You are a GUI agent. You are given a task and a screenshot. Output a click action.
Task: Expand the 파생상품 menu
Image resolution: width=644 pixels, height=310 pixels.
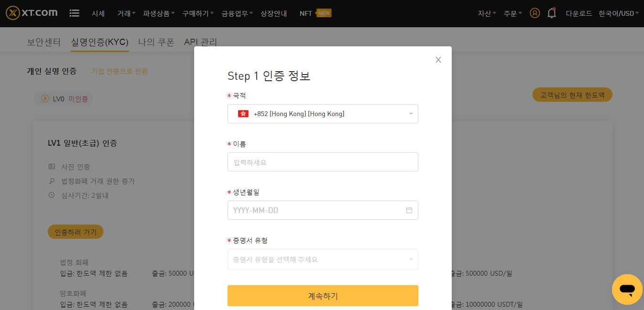click(x=159, y=13)
